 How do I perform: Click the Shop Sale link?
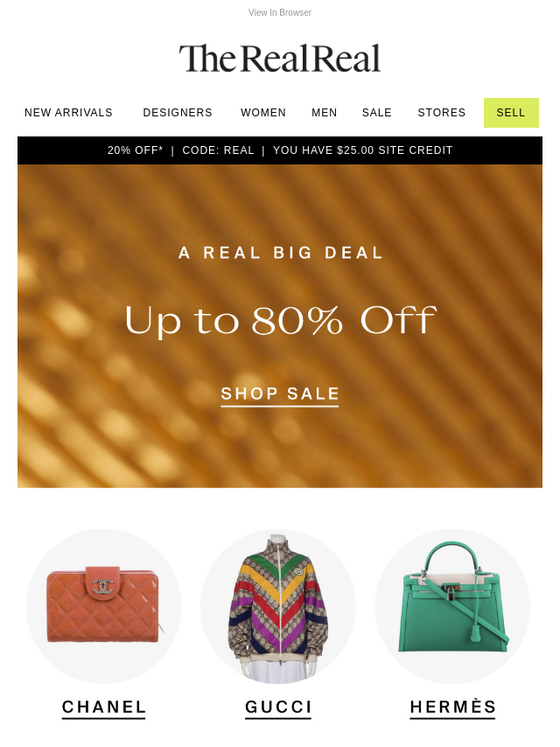[280, 394]
